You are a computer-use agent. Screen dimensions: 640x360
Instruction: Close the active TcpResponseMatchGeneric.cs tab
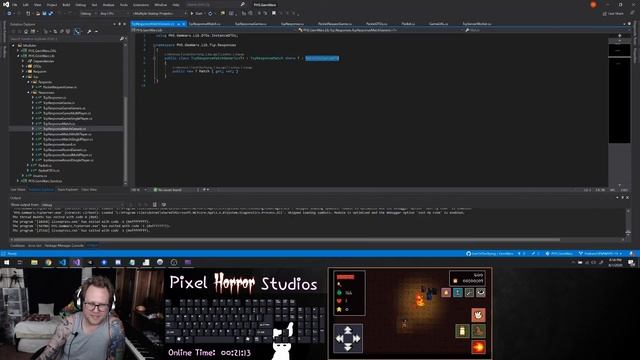pos(184,24)
